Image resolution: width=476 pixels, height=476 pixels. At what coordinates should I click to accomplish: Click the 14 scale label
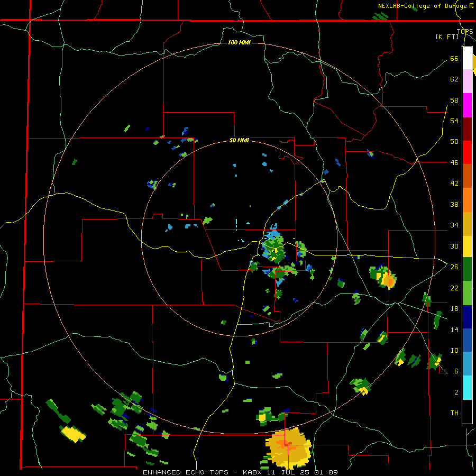point(454,329)
